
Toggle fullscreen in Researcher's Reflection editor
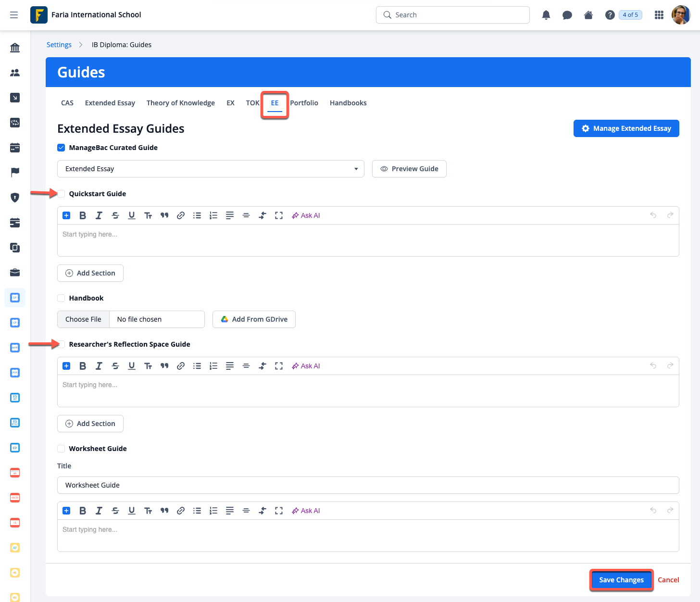pos(279,366)
